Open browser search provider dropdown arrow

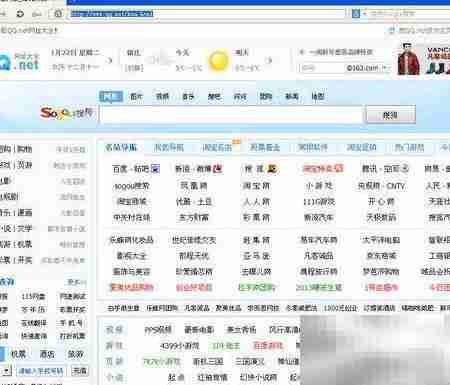point(365,14)
